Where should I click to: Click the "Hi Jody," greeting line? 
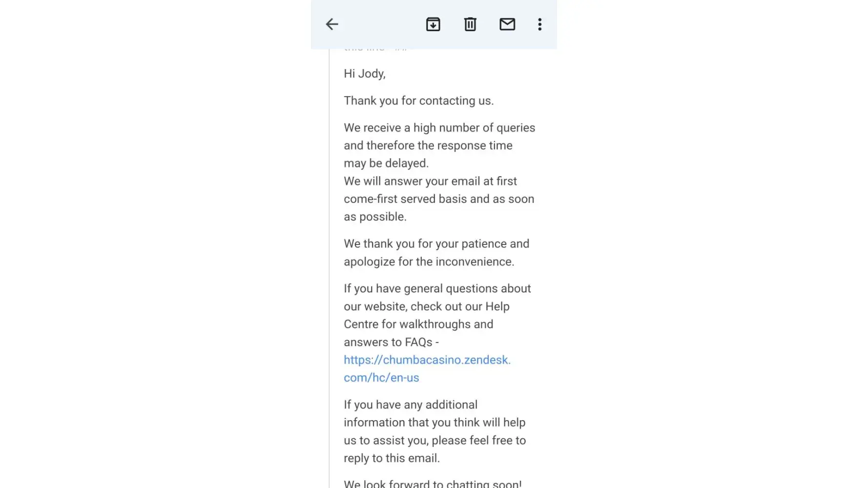(364, 74)
